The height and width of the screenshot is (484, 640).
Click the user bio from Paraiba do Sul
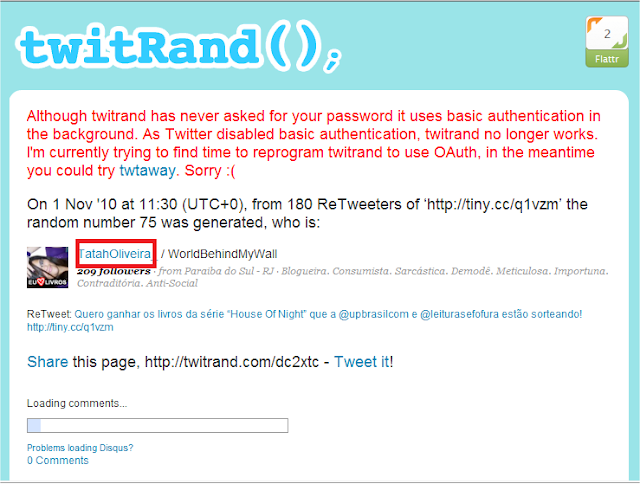click(342, 277)
